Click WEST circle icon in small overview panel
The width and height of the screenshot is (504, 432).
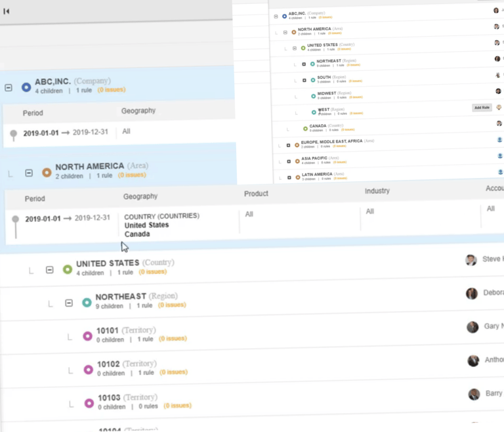point(314,112)
